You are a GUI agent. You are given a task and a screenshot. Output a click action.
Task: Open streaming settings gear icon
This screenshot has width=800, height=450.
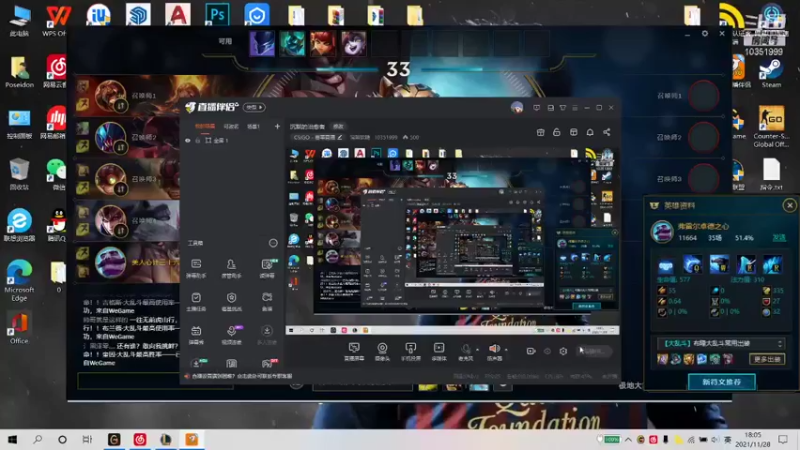click(x=563, y=351)
